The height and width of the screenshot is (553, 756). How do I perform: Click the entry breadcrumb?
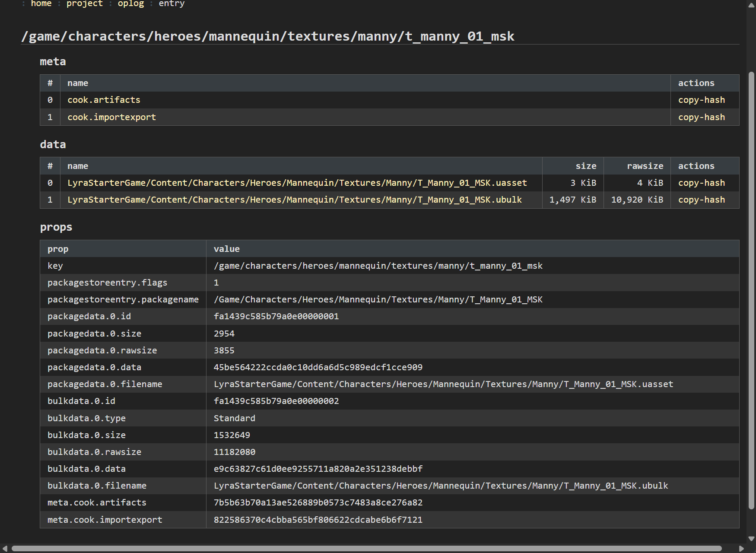172,3
